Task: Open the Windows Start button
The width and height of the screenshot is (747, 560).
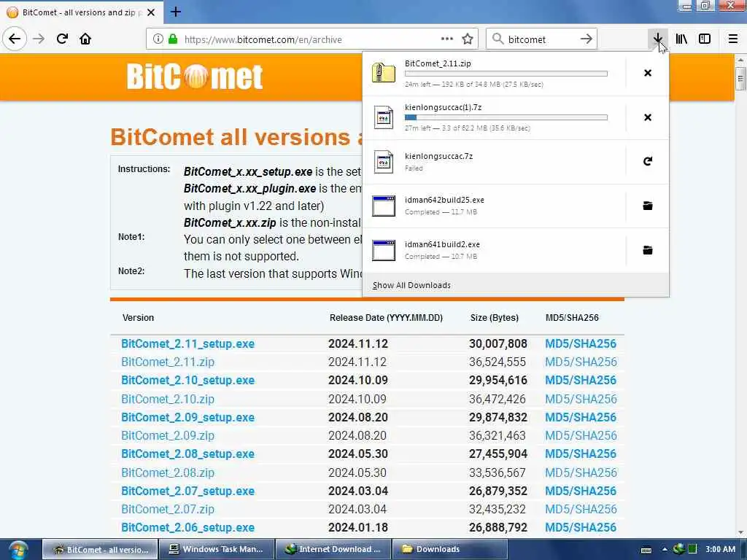Action: pos(18,550)
